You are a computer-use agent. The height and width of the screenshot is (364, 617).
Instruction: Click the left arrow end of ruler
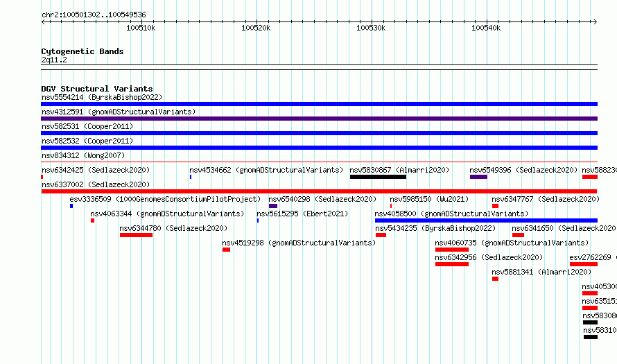coord(43,22)
